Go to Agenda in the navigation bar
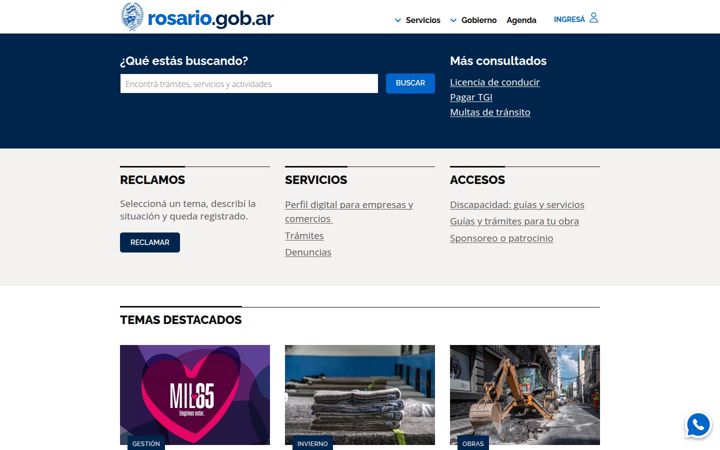 pyautogui.click(x=521, y=20)
